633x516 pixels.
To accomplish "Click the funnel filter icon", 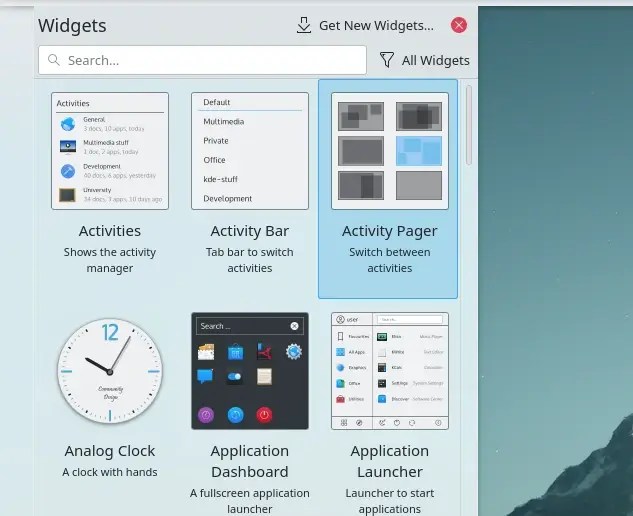I will tap(387, 60).
